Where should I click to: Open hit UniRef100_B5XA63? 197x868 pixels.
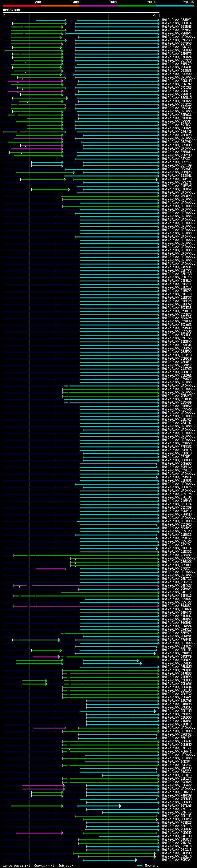click(177, 325)
